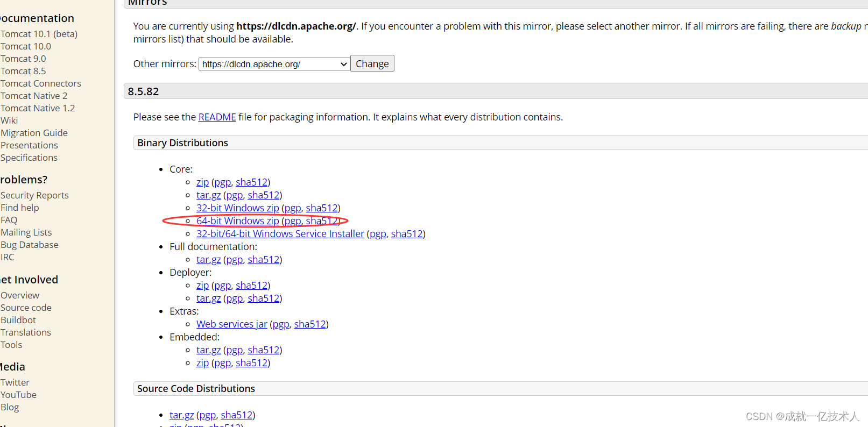Open the Translations page
The width and height of the screenshot is (868, 427).
pyautogui.click(x=26, y=332)
